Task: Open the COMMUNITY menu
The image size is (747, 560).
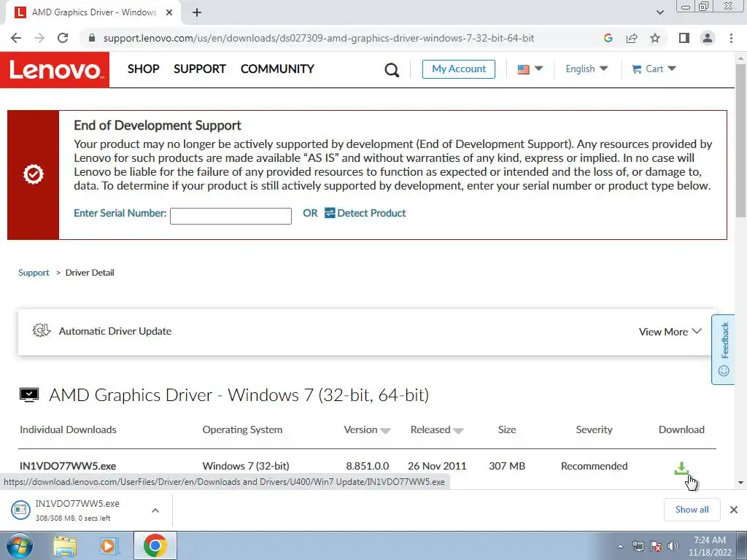Action: tap(277, 69)
